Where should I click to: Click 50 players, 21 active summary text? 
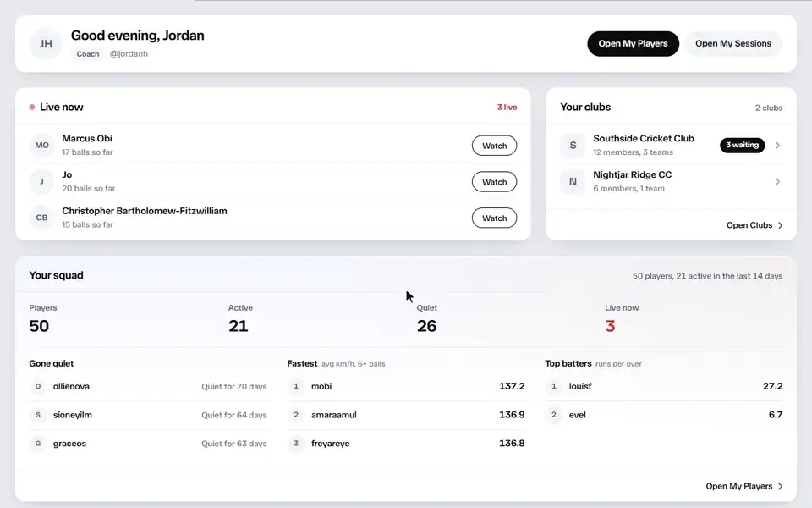707,276
